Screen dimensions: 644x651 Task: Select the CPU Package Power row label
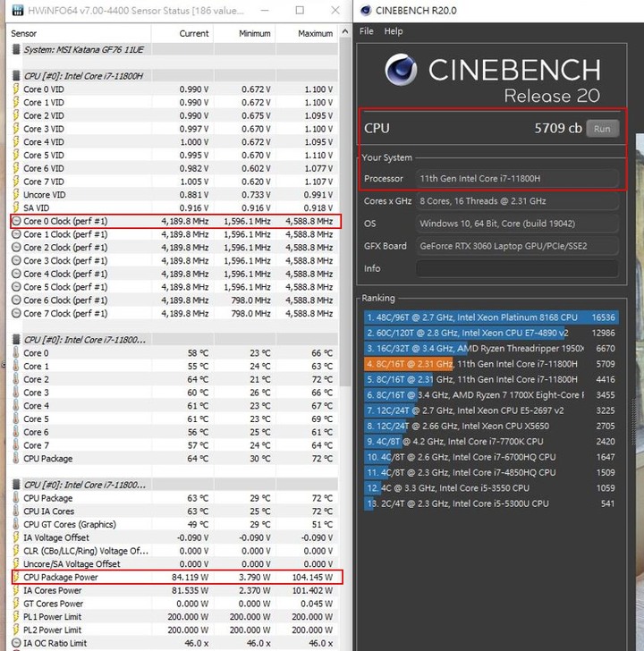(61, 577)
